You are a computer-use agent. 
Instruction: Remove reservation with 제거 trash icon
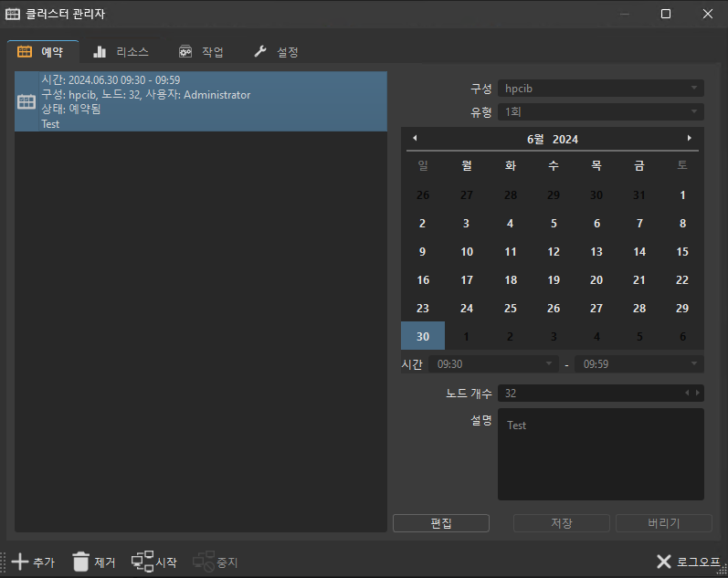80,562
